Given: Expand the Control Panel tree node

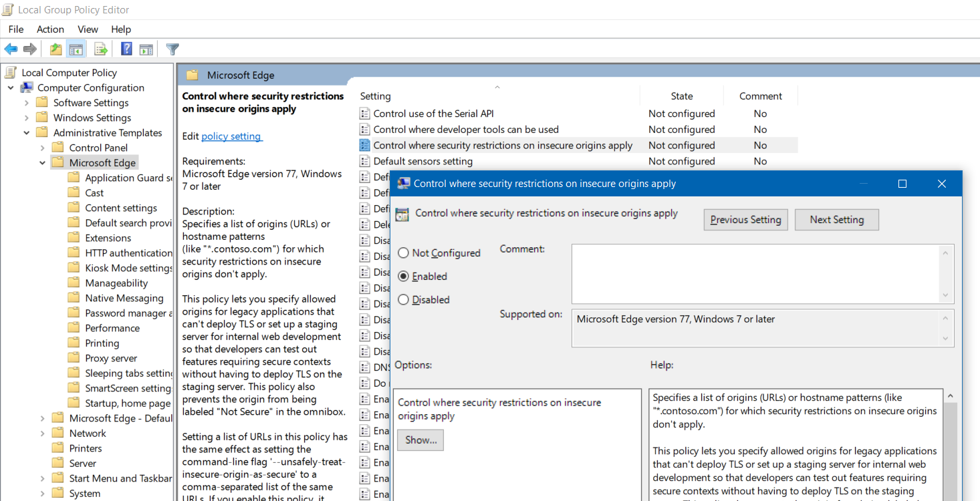Looking at the screenshot, I should click(x=41, y=147).
